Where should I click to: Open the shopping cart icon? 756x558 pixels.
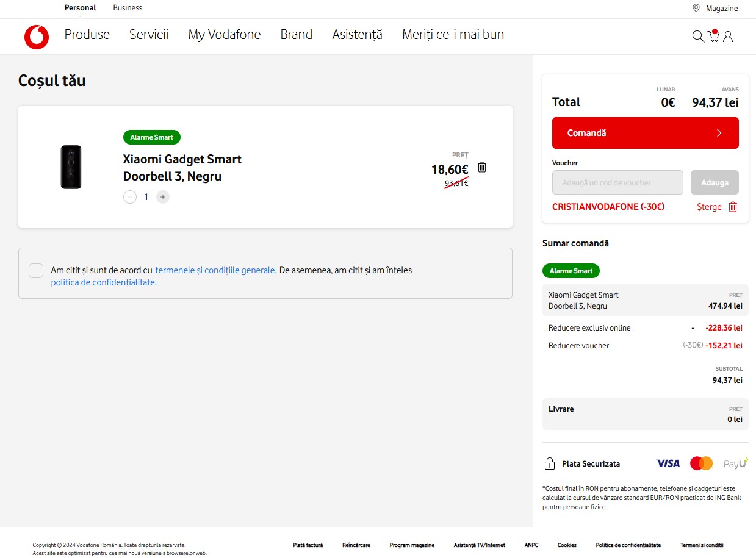(x=713, y=36)
